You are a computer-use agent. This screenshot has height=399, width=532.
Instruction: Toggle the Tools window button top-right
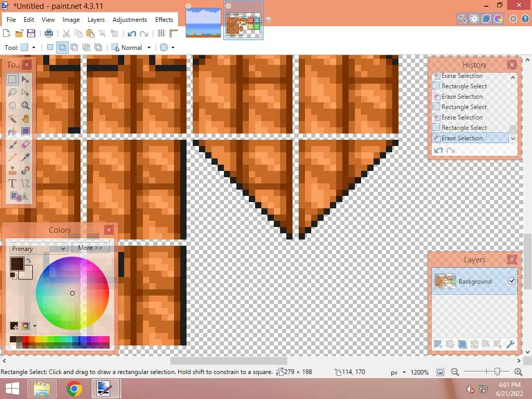(x=462, y=19)
